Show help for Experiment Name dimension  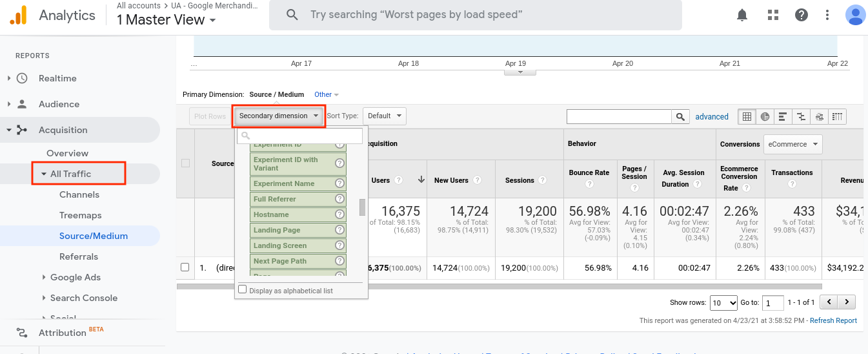[339, 183]
